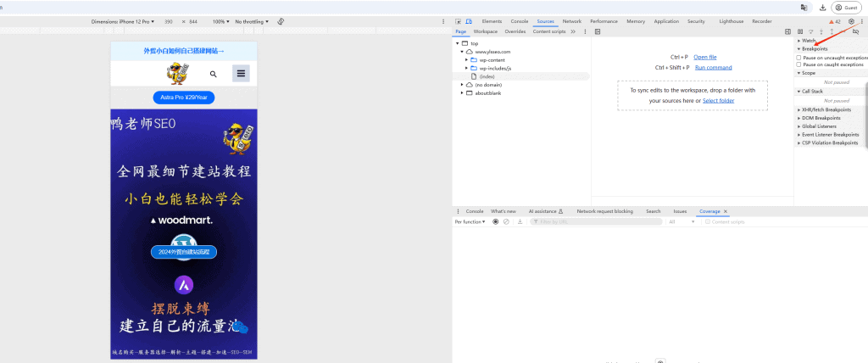868x363 pixels.
Task: Click the rotate screen icon in device toolbar
Action: [x=281, y=21]
